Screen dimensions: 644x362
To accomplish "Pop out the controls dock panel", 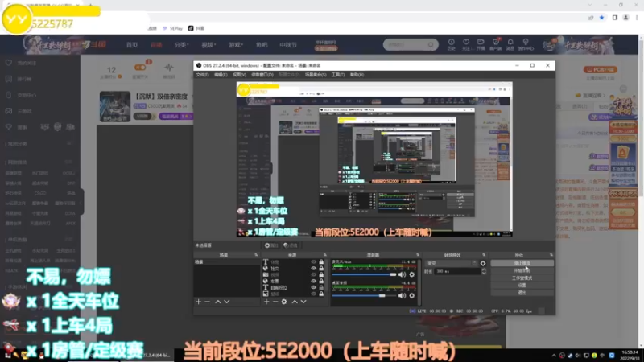I will [x=551, y=255].
